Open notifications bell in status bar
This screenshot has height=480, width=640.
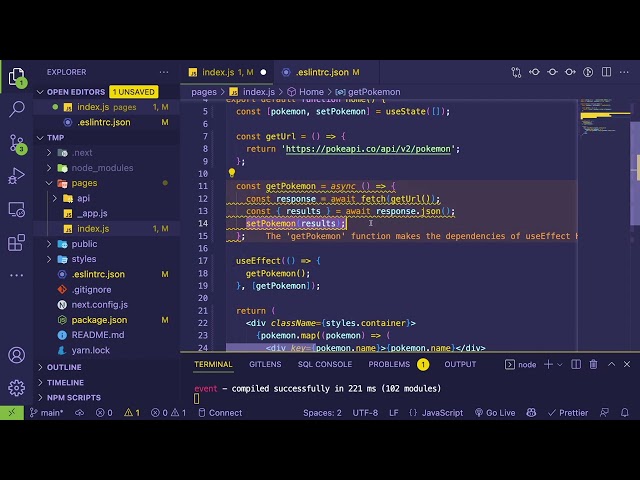(x=624, y=413)
